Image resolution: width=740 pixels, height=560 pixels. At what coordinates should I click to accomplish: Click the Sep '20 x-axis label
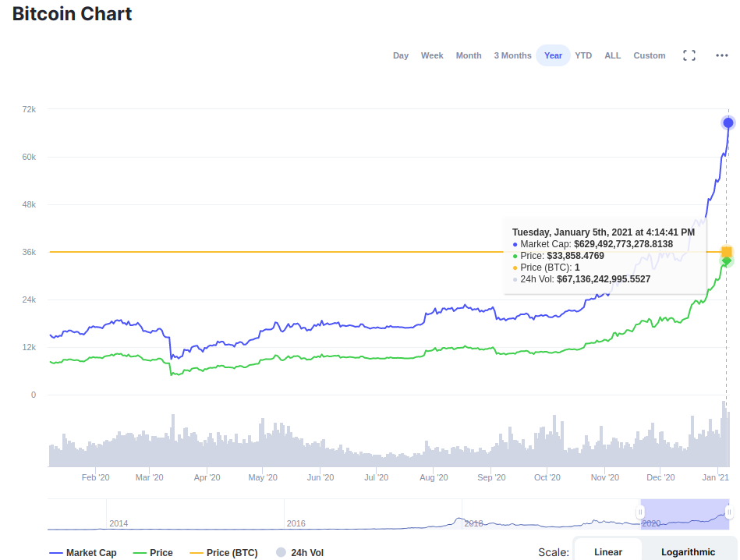pyautogui.click(x=491, y=477)
